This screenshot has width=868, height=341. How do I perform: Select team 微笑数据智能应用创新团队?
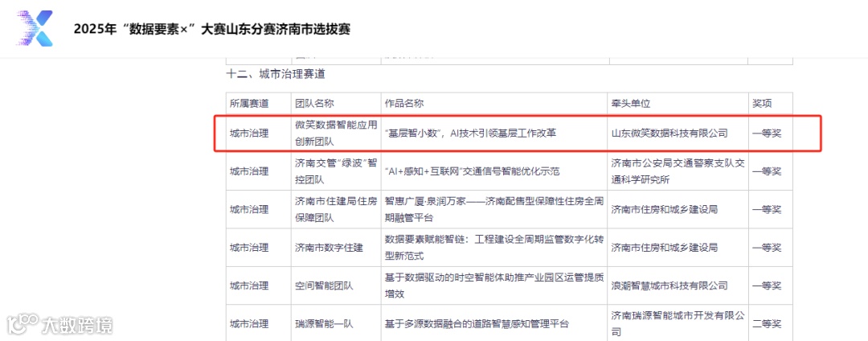point(336,134)
